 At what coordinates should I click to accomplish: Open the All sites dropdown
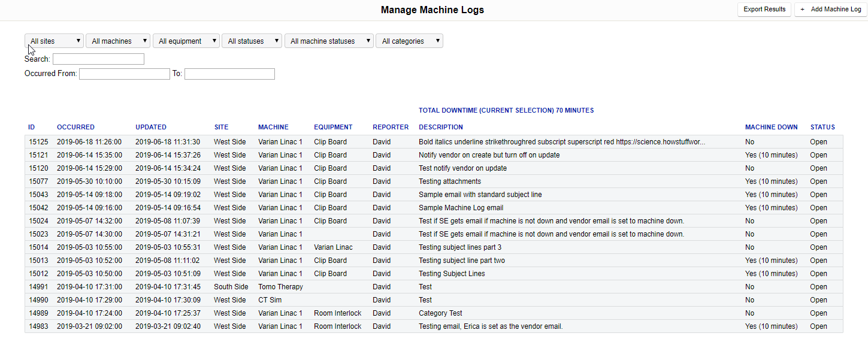click(x=55, y=41)
